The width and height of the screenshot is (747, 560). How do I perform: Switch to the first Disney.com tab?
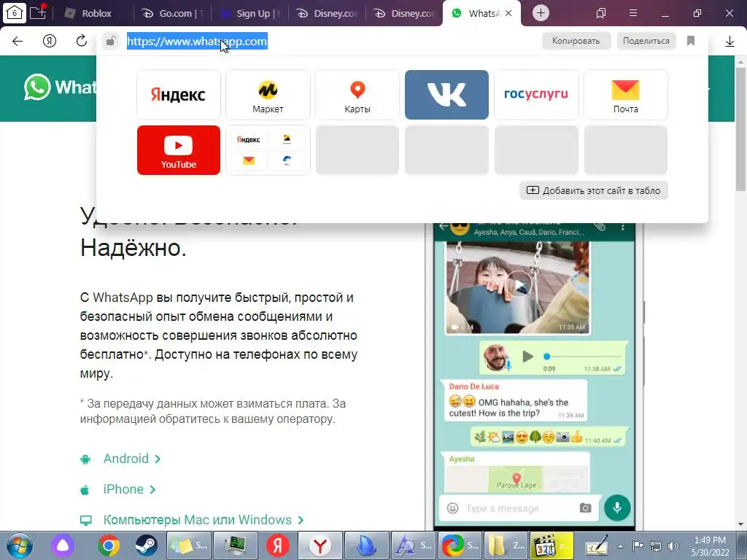328,13
